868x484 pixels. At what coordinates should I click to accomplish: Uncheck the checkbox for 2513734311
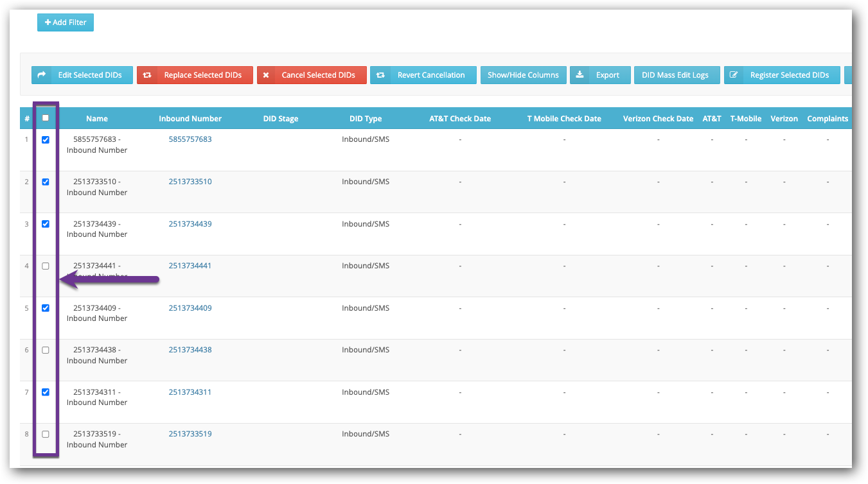click(46, 392)
